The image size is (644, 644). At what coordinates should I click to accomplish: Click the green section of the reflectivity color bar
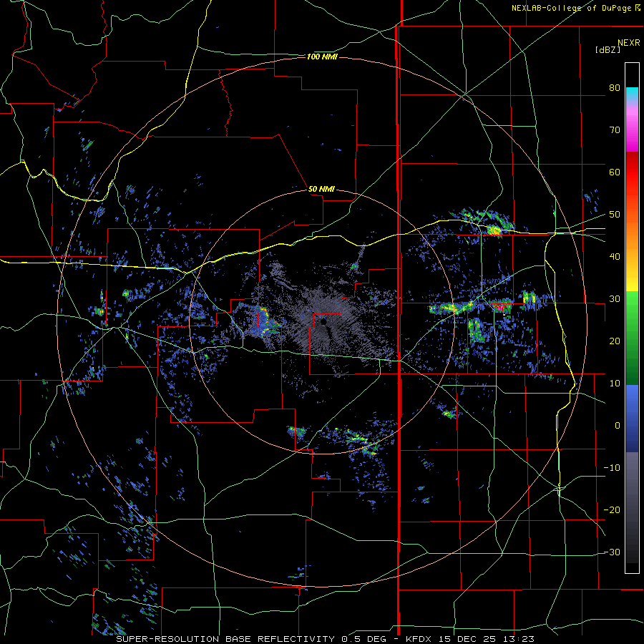pos(632,338)
